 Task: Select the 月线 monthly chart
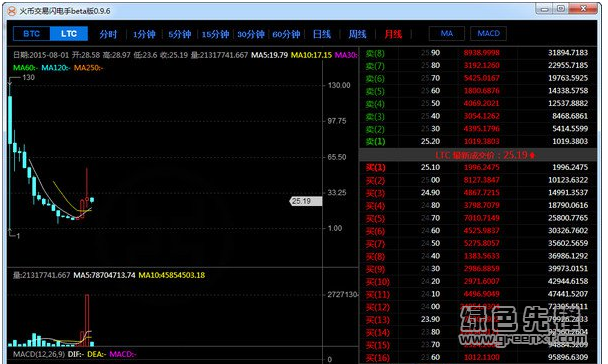click(393, 35)
